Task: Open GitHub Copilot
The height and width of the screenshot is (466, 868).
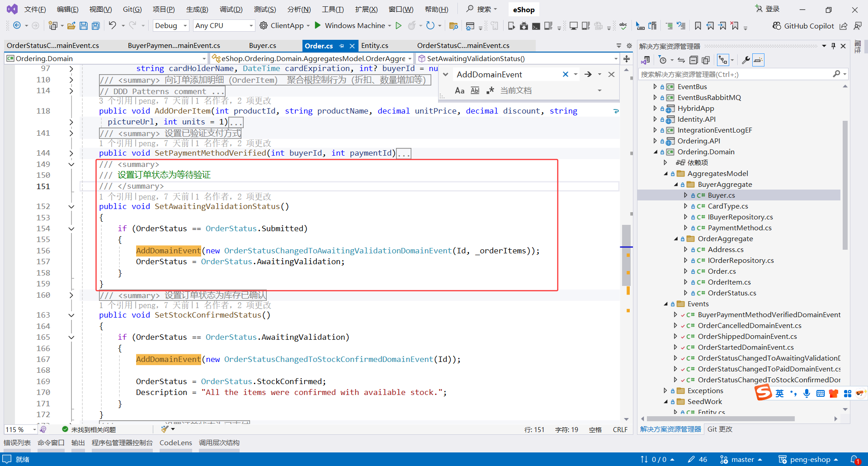Action: 803,26
